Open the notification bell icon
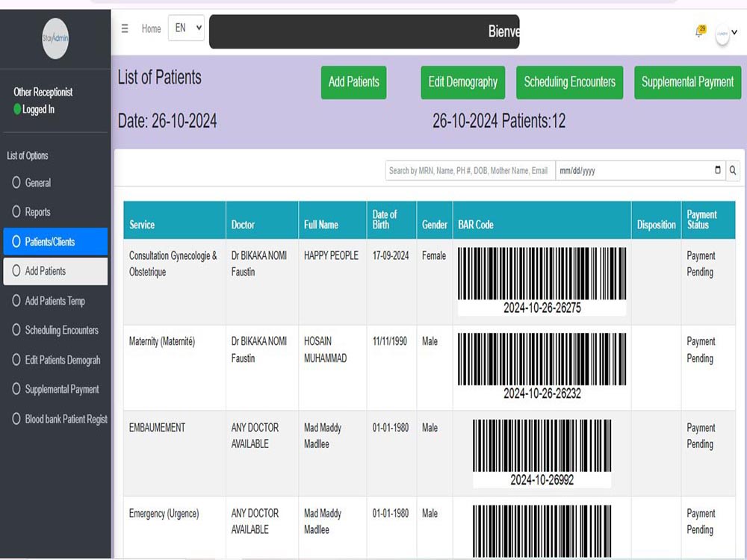747x560 pixels. pyautogui.click(x=699, y=31)
